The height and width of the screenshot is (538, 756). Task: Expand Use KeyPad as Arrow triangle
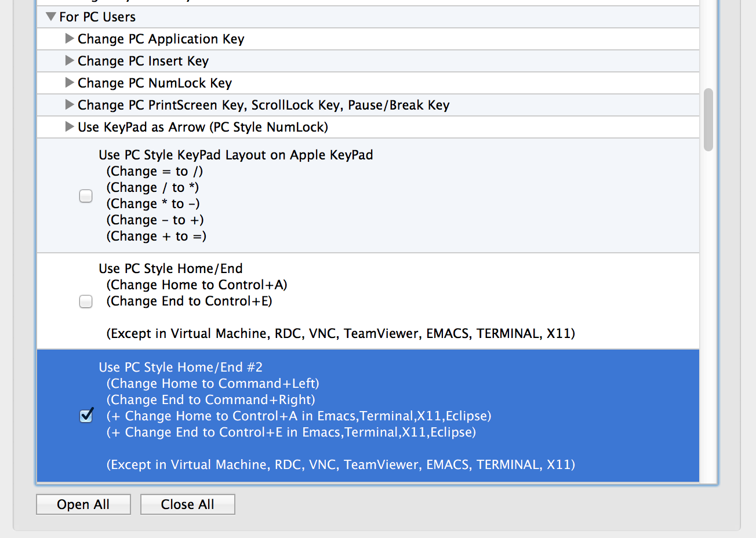pos(70,127)
